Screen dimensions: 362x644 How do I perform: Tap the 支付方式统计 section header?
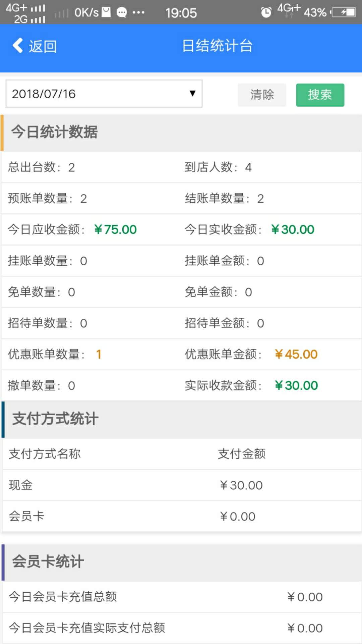[x=55, y=419]
